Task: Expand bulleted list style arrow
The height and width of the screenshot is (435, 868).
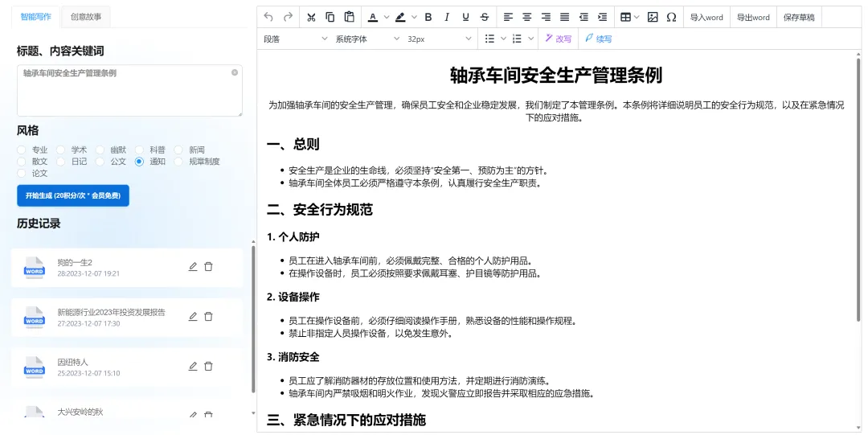Action: pyautogui.click(x=503, y=39)
